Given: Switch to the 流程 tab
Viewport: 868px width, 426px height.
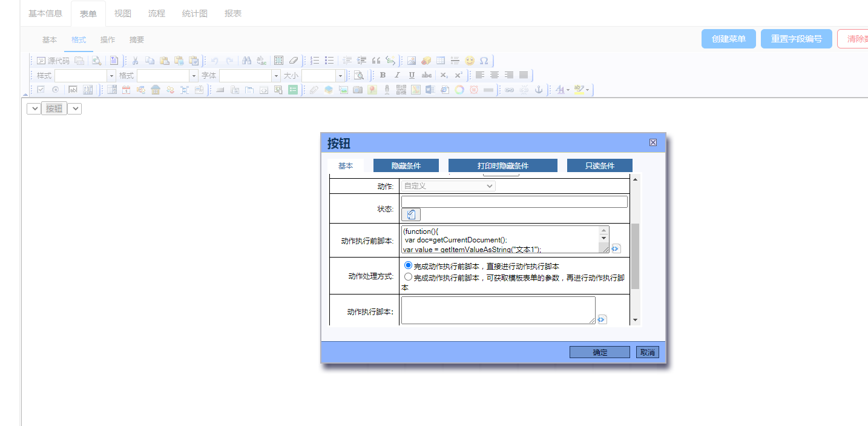Looking at the screenshot, I should click(x=157, y=13).
